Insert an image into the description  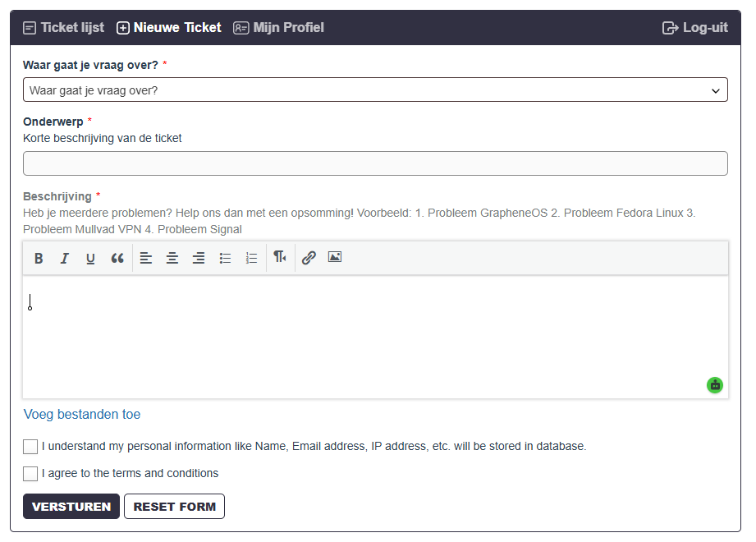(335, 257)
